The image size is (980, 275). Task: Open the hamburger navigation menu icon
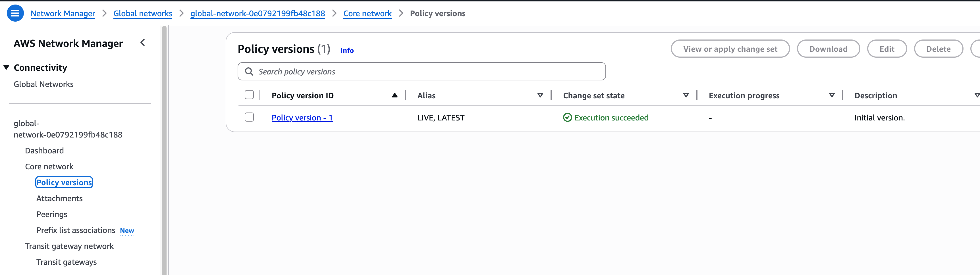coord(15,13)
